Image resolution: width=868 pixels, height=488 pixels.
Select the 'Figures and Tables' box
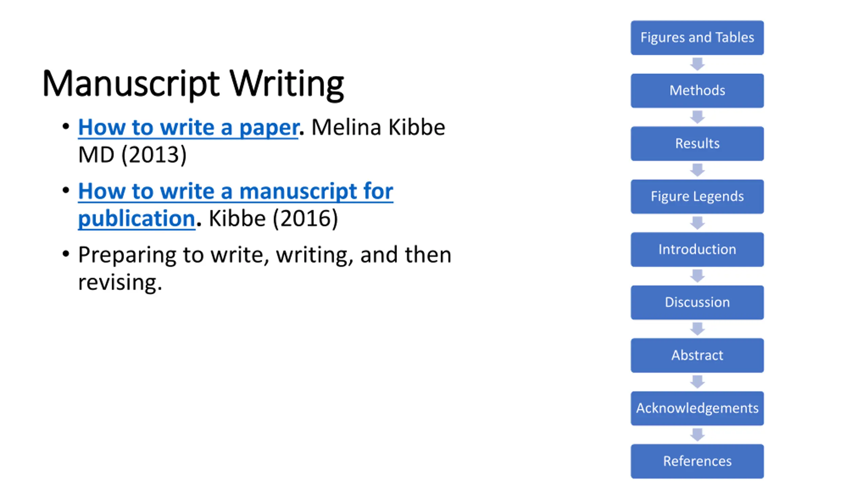coord(697,38)
